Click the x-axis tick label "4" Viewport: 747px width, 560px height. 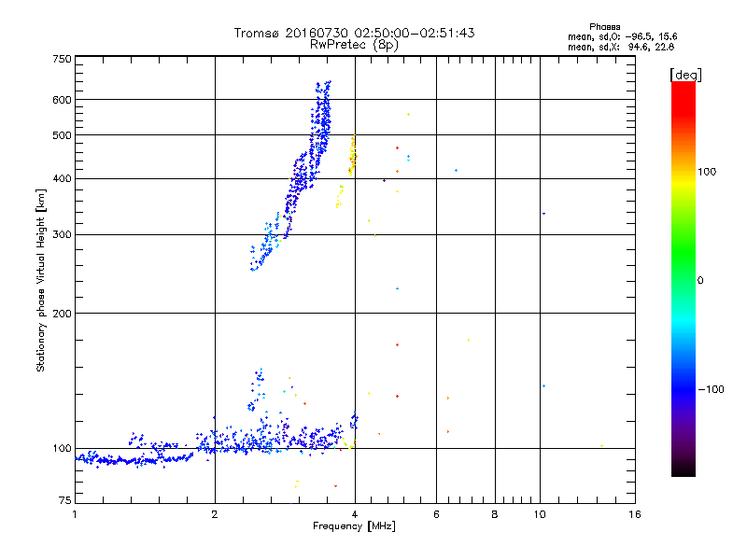(355, 514)
